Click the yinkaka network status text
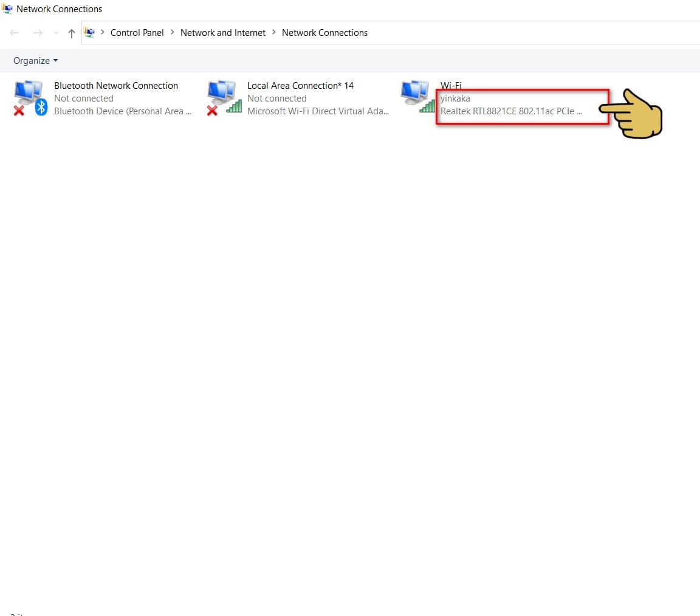The height and width of the screenshot is (616, 700). pos(455,99)
